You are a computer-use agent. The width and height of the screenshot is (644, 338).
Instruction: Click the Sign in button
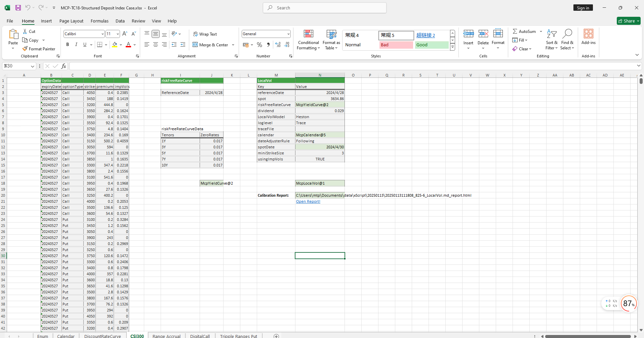(x=583, y=8)
